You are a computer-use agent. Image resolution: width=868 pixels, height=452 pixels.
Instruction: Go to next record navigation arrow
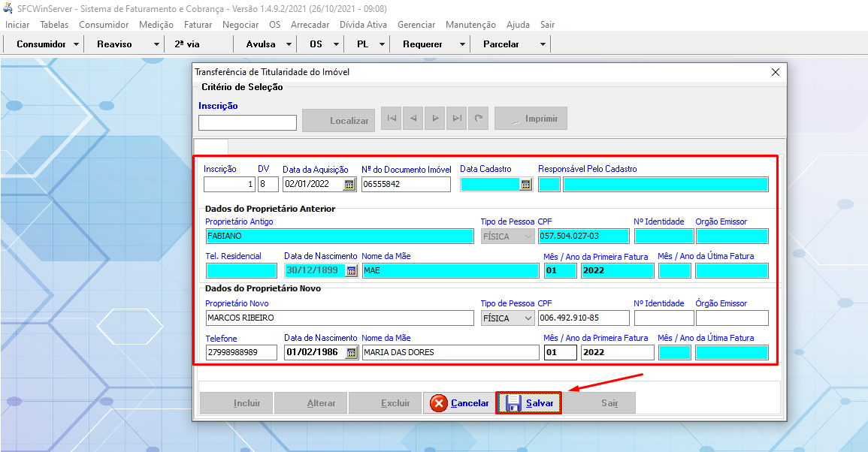click(434, 119)
